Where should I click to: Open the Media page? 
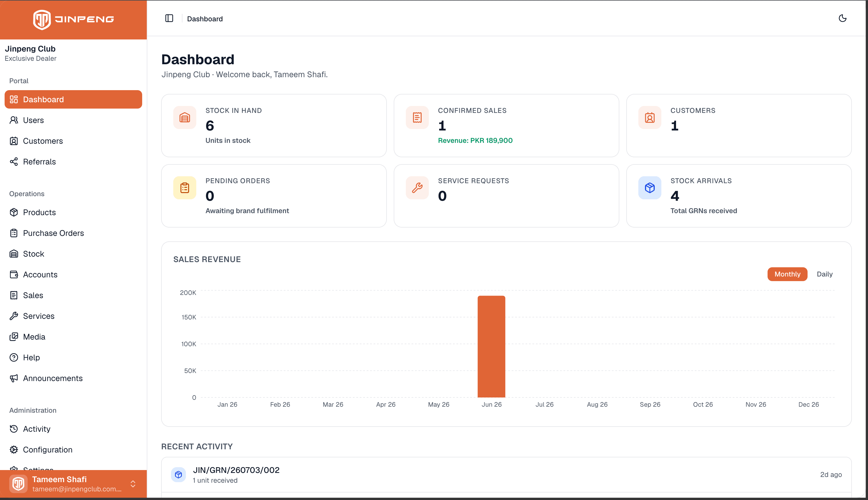73,337
